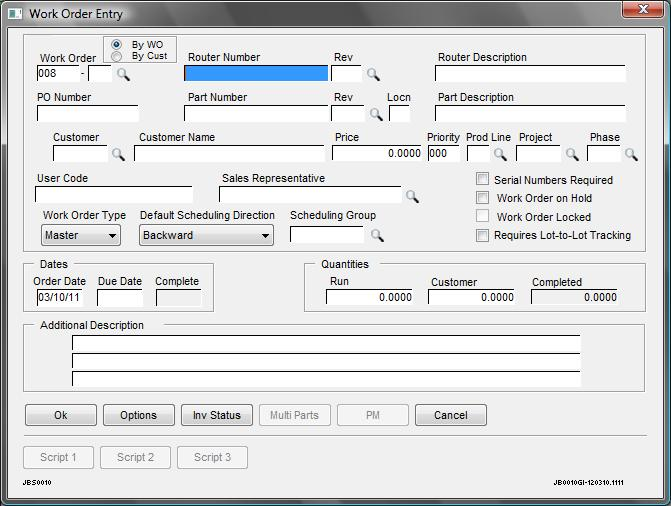Click the Order Date field
The image size is (671, 506).
click(x=59, y=298)
